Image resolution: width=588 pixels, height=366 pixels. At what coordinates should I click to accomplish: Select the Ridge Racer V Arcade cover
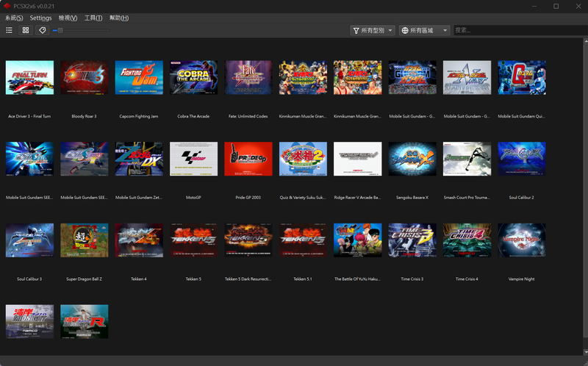click(358, 159)
